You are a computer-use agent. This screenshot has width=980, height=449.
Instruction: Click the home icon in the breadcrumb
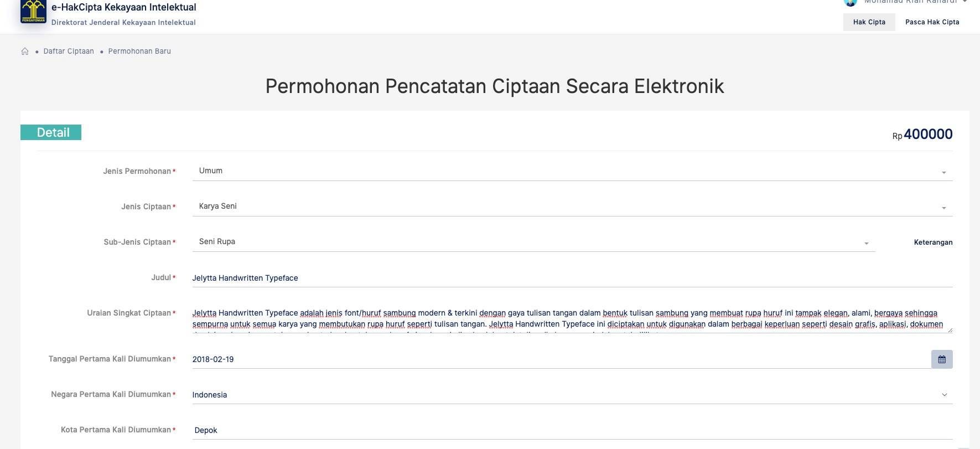25,51
